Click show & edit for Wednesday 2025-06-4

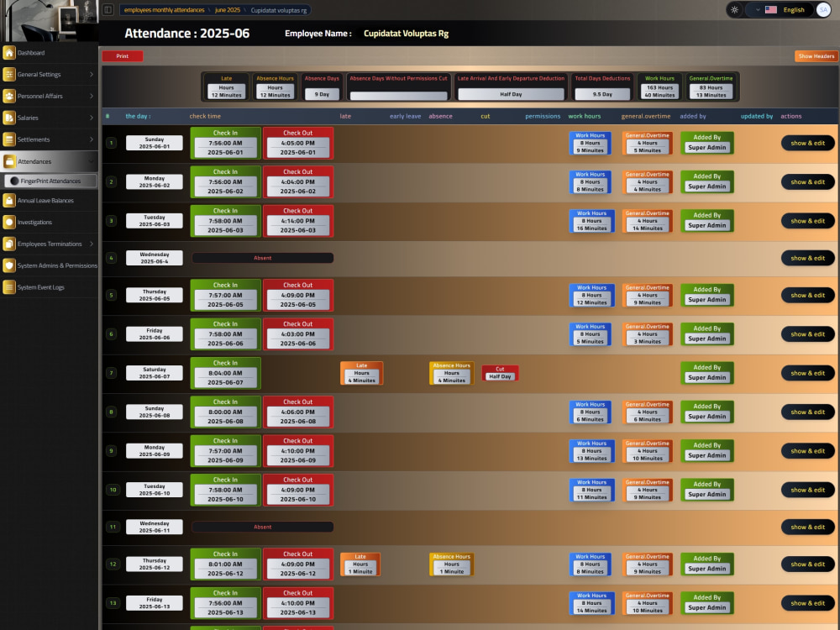tap(808, 258)
